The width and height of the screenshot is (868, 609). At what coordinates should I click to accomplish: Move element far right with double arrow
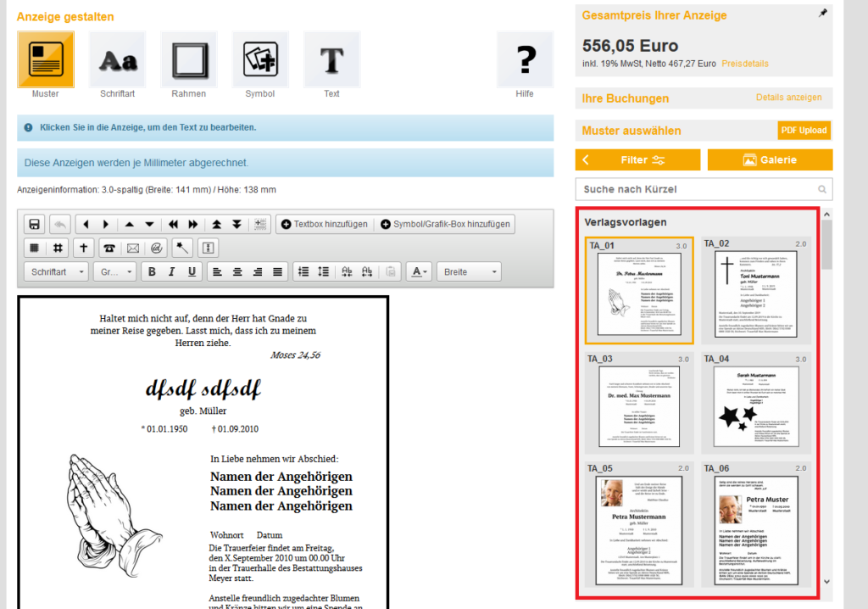(x=192, y=225)
